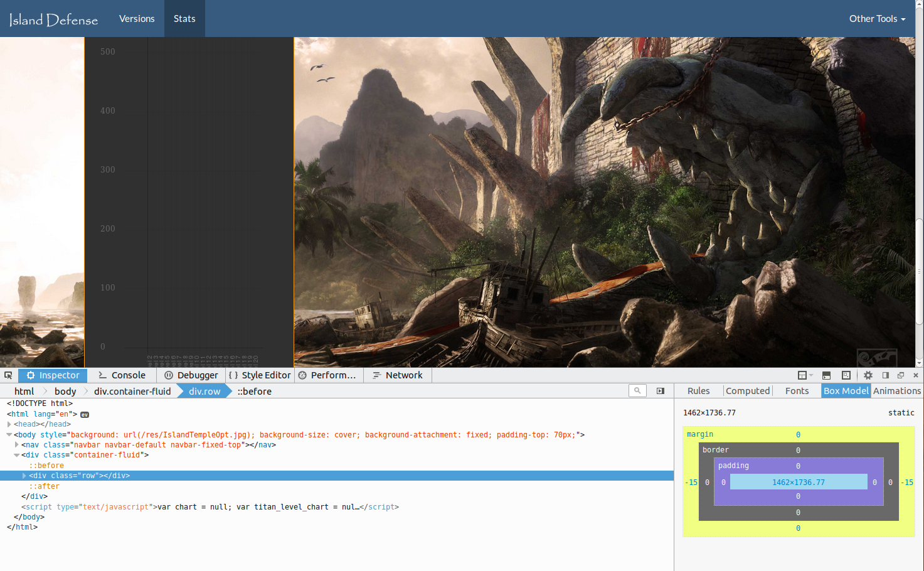The image size is (924, 571).
Task: Collapse the body element node
Action: (x=9, y=435)
